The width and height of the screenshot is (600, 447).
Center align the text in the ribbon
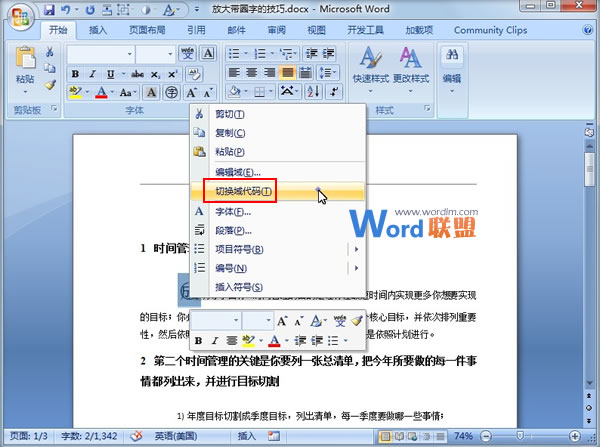(x=252, y=72)
